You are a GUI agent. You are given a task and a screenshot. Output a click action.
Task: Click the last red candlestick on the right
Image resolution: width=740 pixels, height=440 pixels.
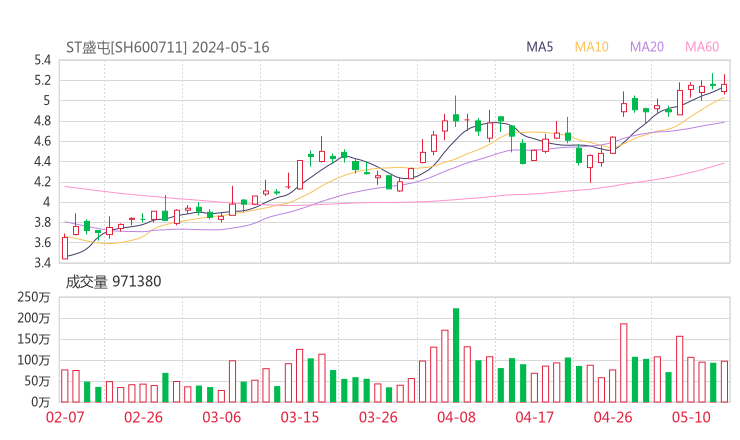(x=724, y=85)
